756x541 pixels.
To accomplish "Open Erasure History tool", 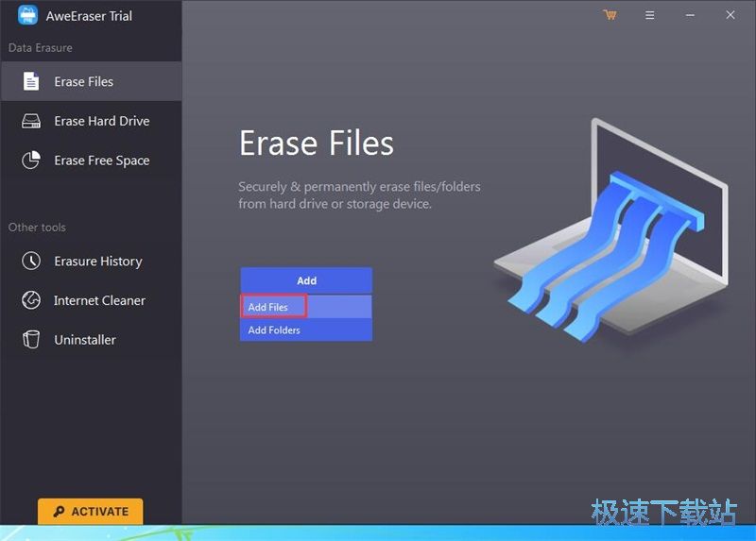I will [92, 262].
